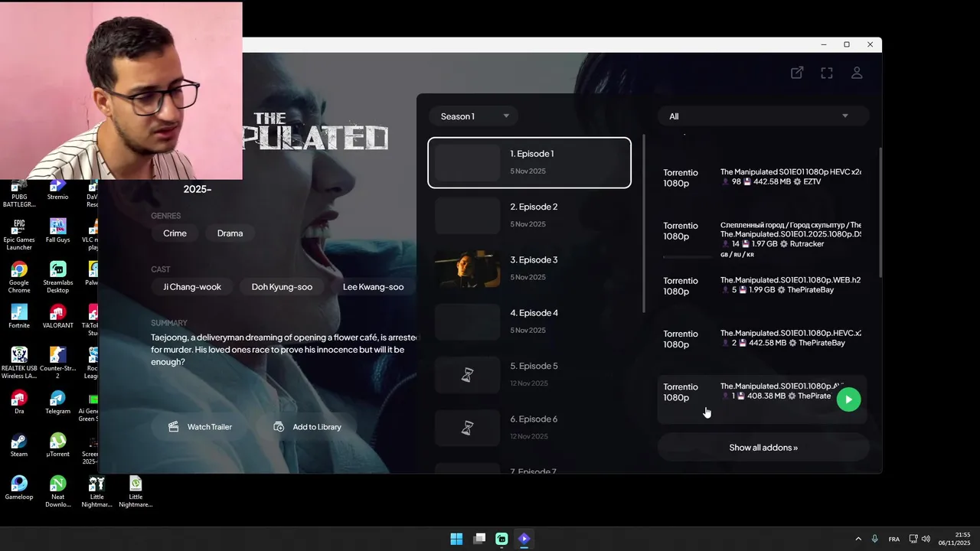Select Google Chrome desktop shortcut
This screenshot has width=980, height=551.
click(19, 277)
